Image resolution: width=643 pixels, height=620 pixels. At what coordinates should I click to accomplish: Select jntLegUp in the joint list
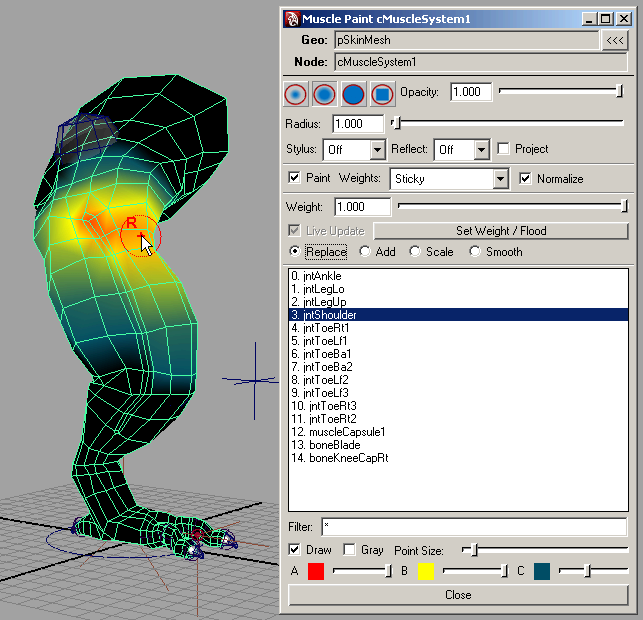(319, 302)
